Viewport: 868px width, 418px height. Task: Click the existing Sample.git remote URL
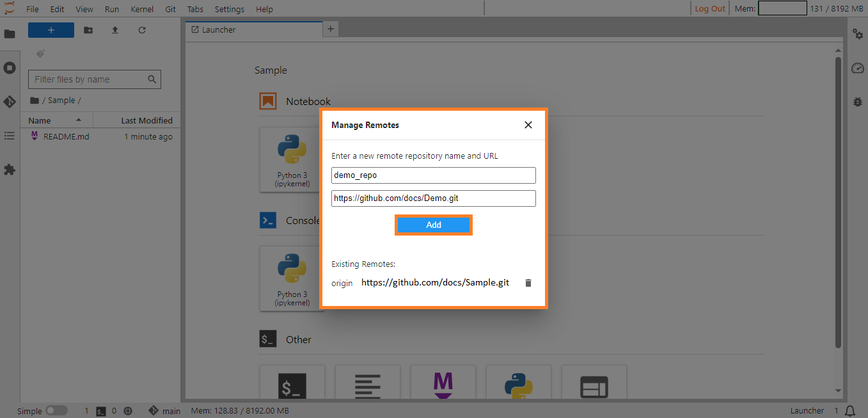click(x=436, y=282)
